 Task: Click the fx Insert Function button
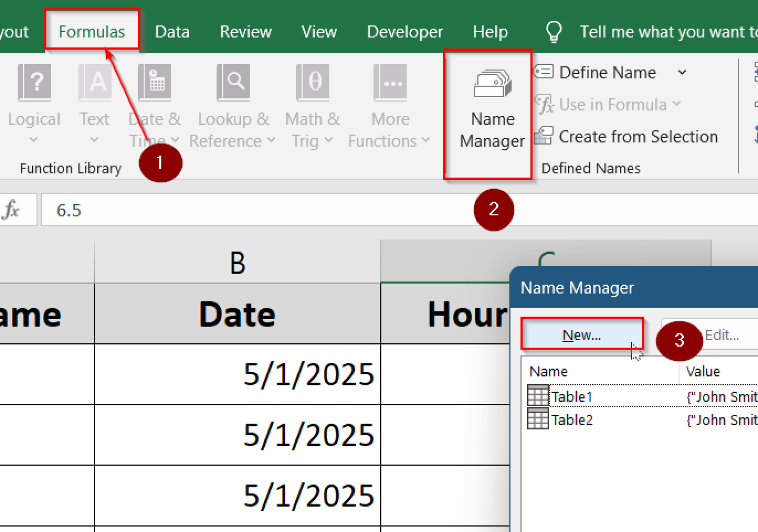pyautogui.click(x=11, y=210)
